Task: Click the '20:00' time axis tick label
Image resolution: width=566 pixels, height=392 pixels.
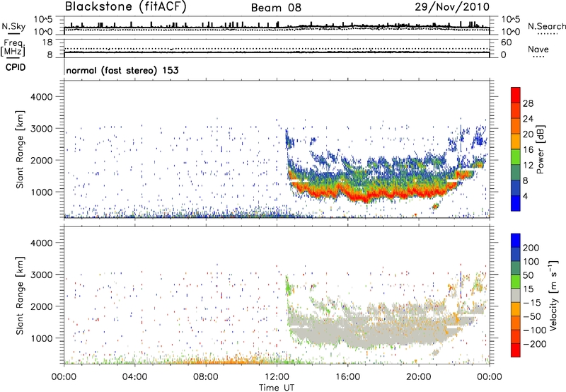Action: click(418, 377)
